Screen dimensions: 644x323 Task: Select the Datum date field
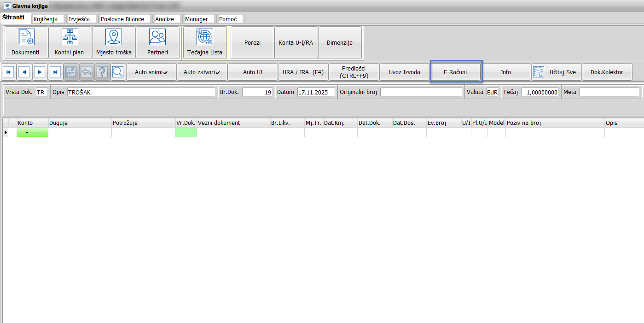click(x=316, y=92)
